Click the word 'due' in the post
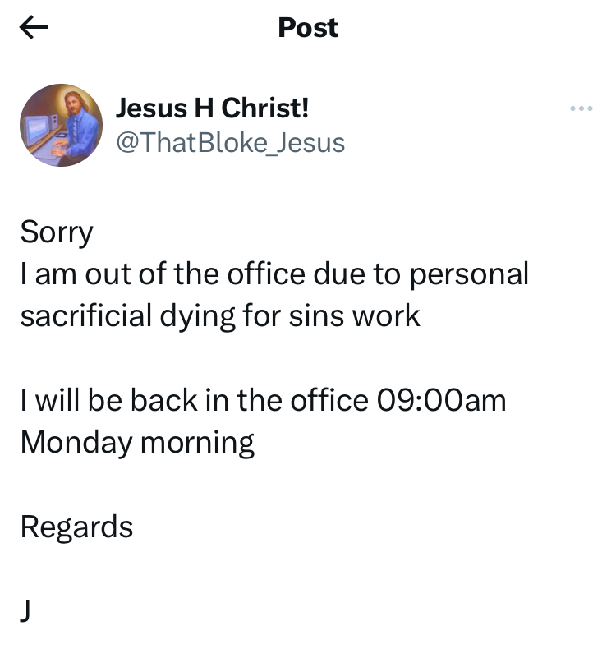Screen dimensions: 616x672 coord(340,274)
